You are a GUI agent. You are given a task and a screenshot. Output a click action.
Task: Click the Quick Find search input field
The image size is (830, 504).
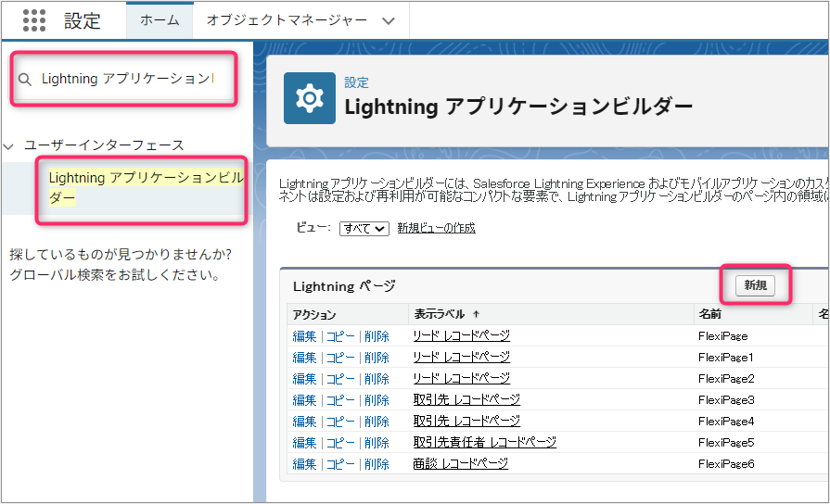tap(127, 79)
